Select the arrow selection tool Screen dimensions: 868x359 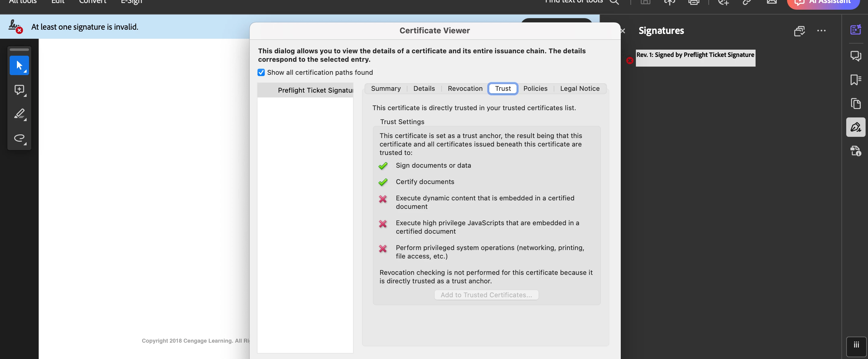19,65
